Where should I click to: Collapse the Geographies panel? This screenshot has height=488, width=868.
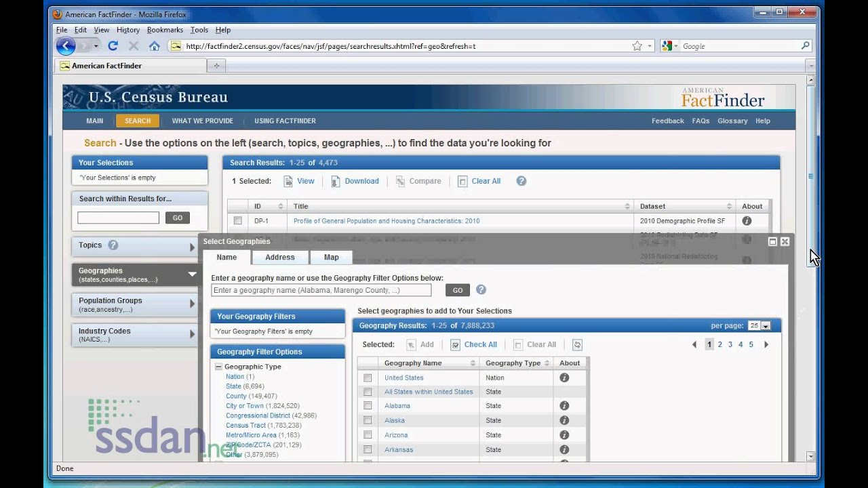135,274
